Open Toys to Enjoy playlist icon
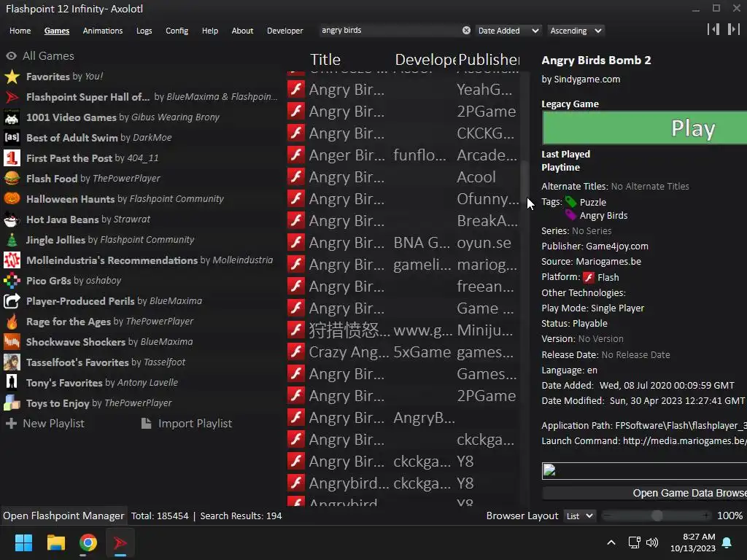 (12, 403)
